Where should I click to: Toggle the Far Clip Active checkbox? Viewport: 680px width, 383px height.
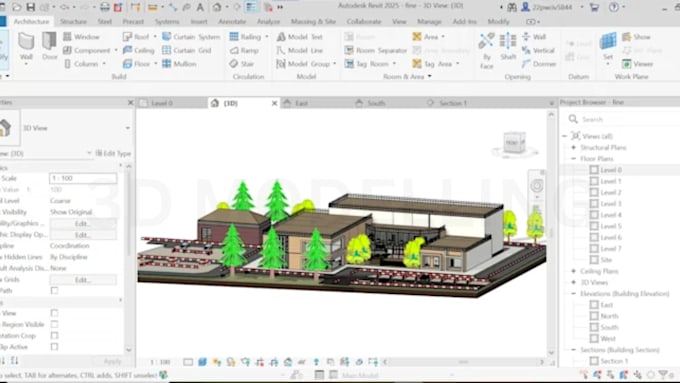[x=54, y=347]
